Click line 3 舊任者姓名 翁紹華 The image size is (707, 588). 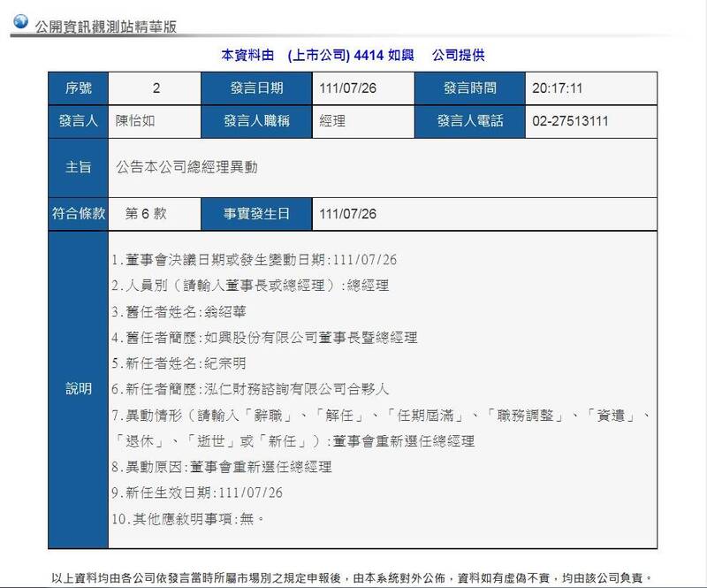pyautogui.click(x=179, y=312)
